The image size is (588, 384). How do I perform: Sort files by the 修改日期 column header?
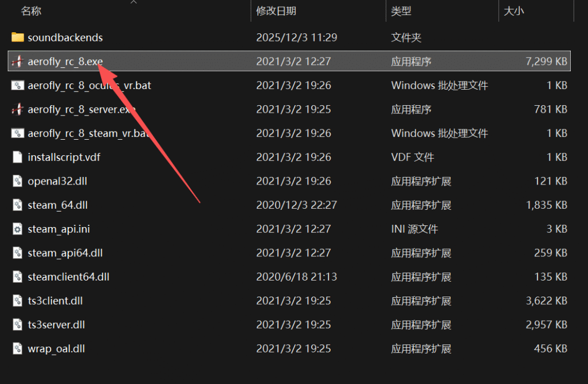276,11
